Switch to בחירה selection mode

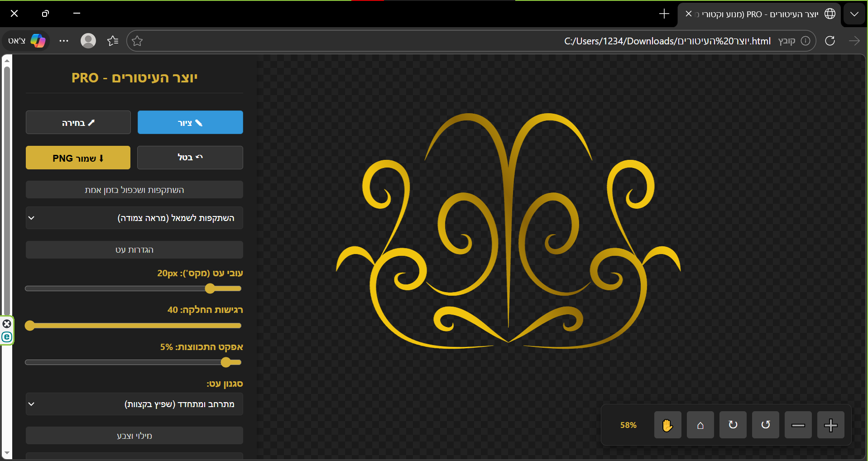tap(78, 122)
